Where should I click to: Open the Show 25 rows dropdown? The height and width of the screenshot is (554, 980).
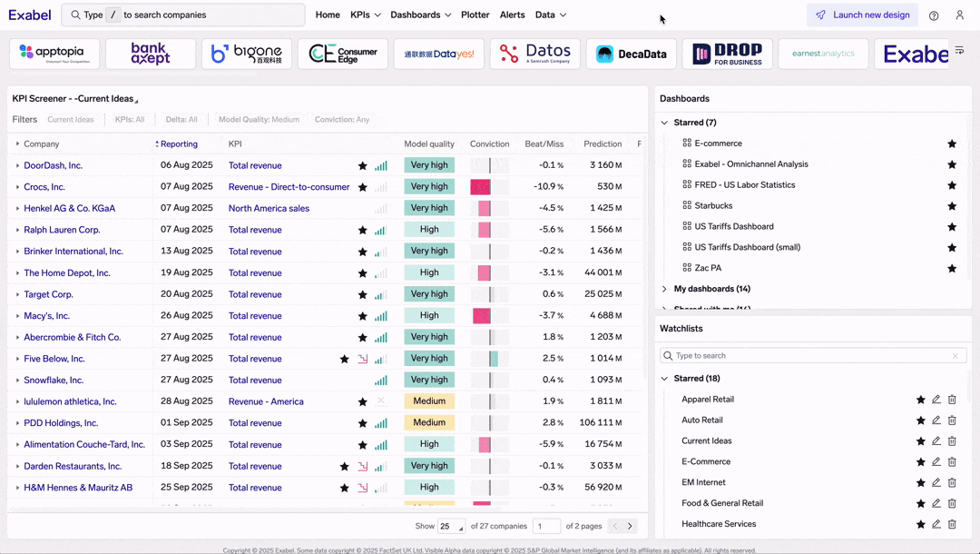(x=451, y=526)
